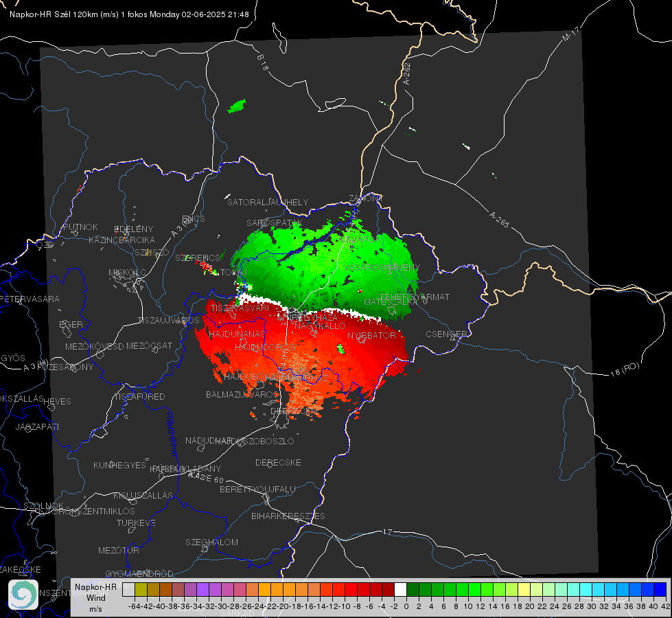672x618 pixels.
Task: Click the TISZAFÜRED label
Action: point(140,397)
